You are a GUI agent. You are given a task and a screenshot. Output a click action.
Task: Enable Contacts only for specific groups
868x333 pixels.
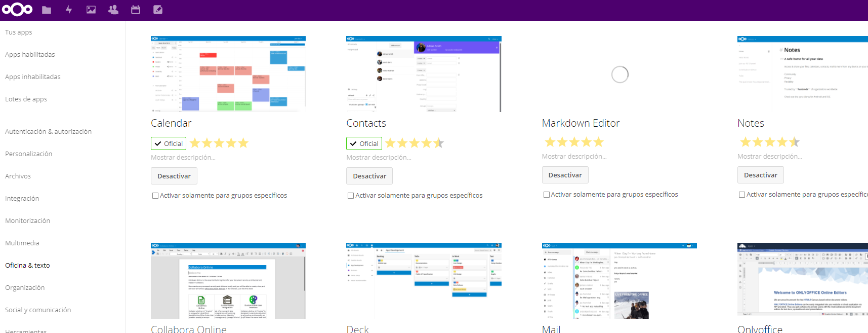pyautogui.click(x=351, y=196)
